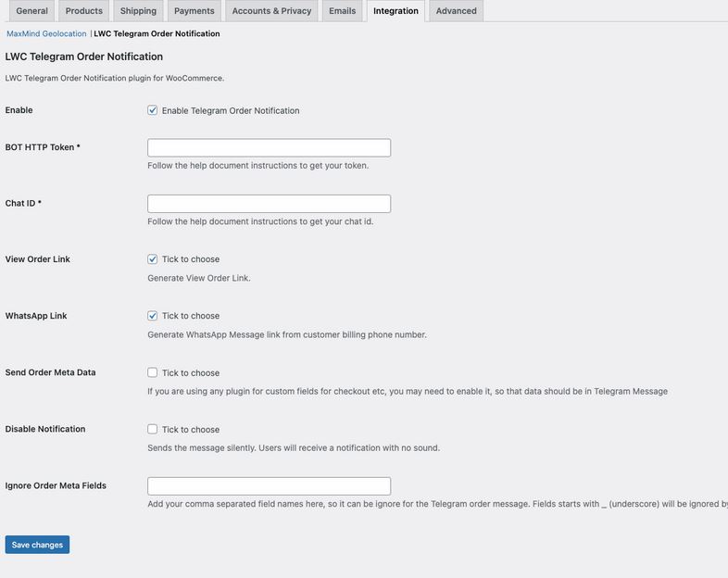Open the Accounts & Privacy tab
Image resolution: width=728 pixels, height=578 pixels.
(271, 11)
